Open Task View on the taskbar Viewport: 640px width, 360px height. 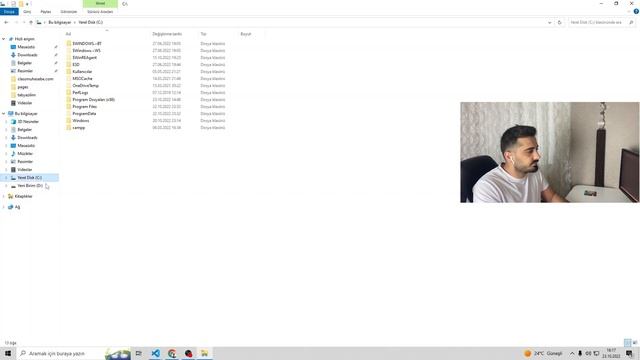[139, 353]
